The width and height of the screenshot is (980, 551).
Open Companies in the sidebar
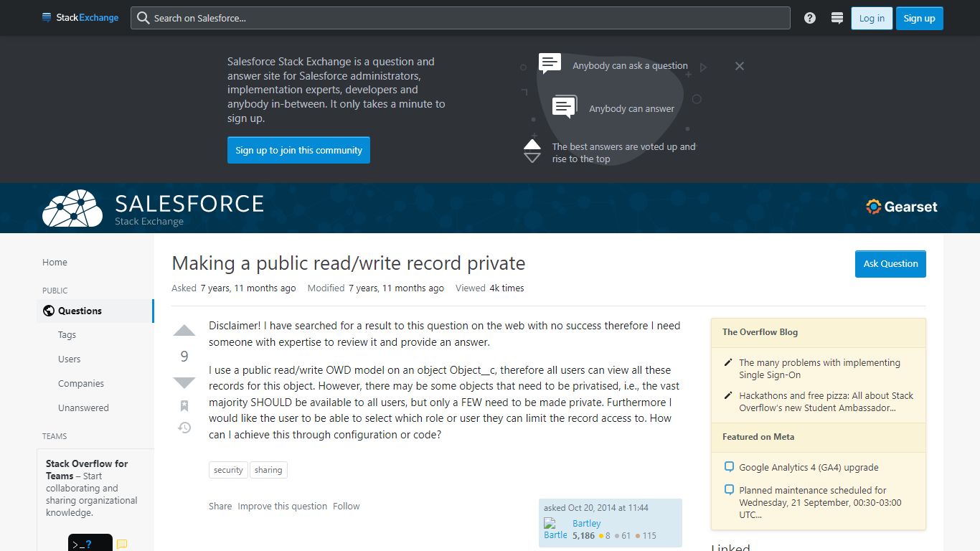click(81, 384)
